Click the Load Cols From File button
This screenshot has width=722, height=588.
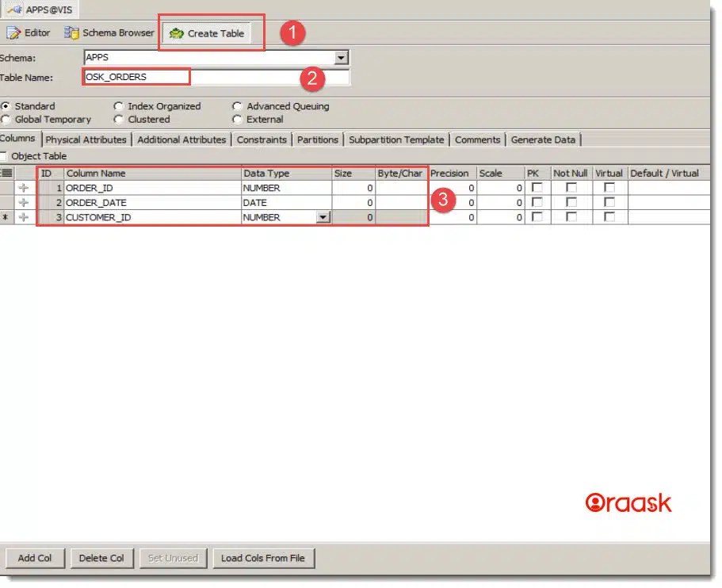click(x=264, y=557)
